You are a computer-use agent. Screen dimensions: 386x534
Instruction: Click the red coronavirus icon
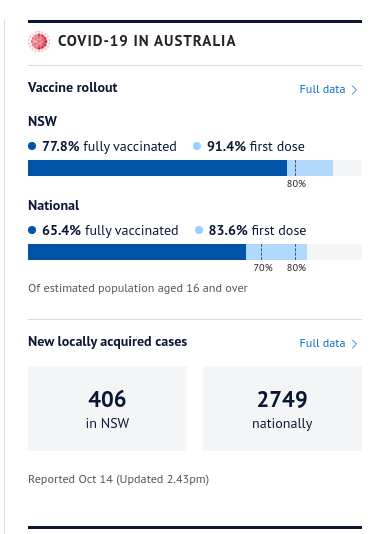point(39,41)
